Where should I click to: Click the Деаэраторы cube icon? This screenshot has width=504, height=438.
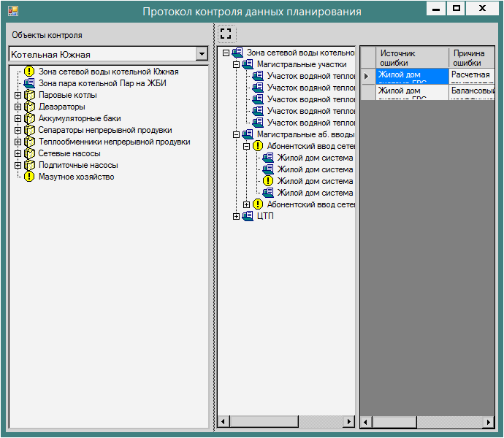point(29,107)
